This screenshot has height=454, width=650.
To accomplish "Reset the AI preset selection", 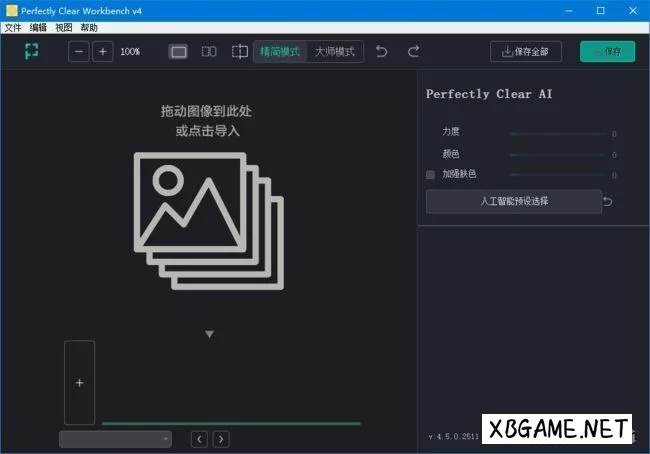I will (609, 202).
